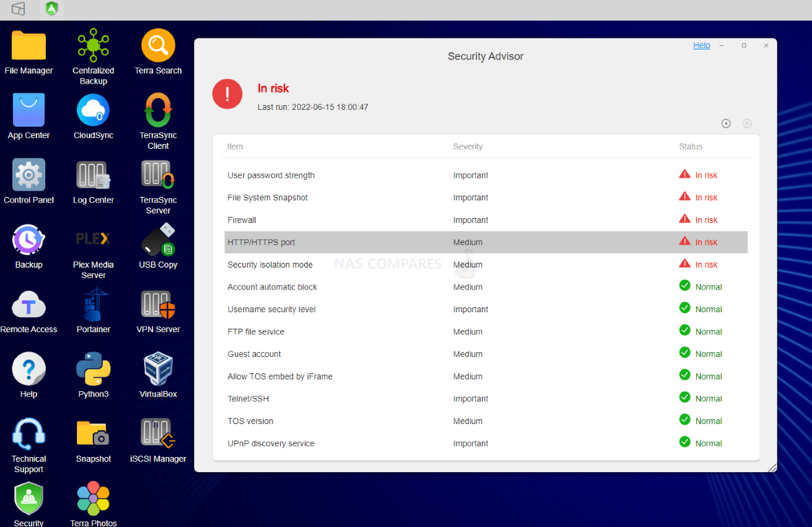Click the window resize grip corner
812x527 pixels.
click(772, 467)
